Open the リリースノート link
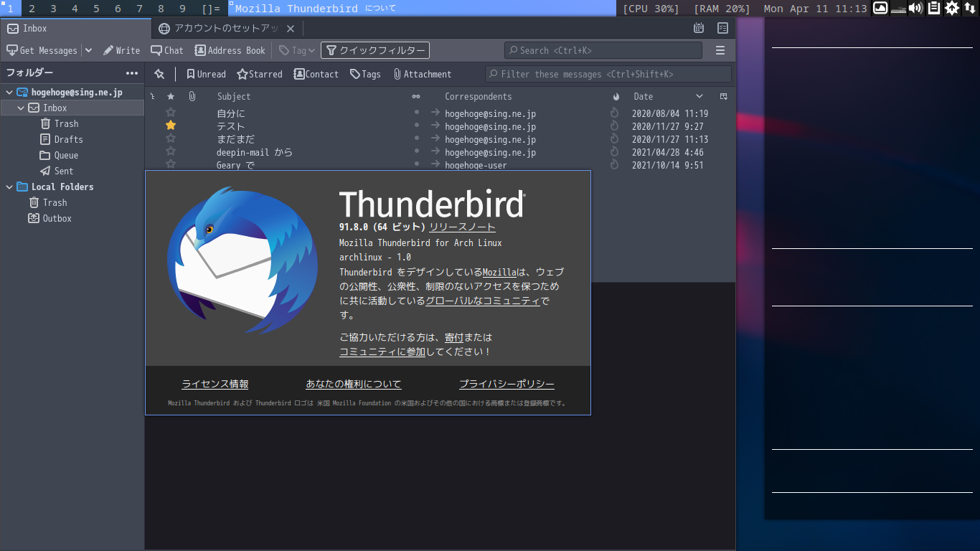The width and height of the screenshot is (980, 551). coord(462,227)
